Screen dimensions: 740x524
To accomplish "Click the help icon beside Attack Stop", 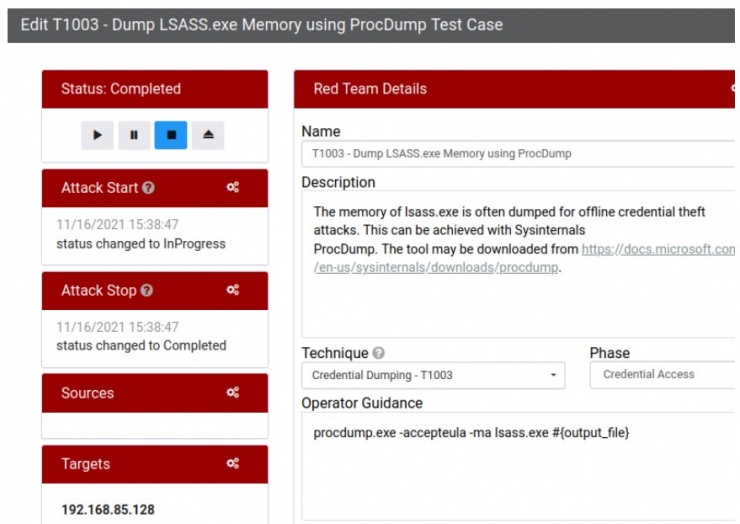I will pyautogui.click(x=147, y=290).
